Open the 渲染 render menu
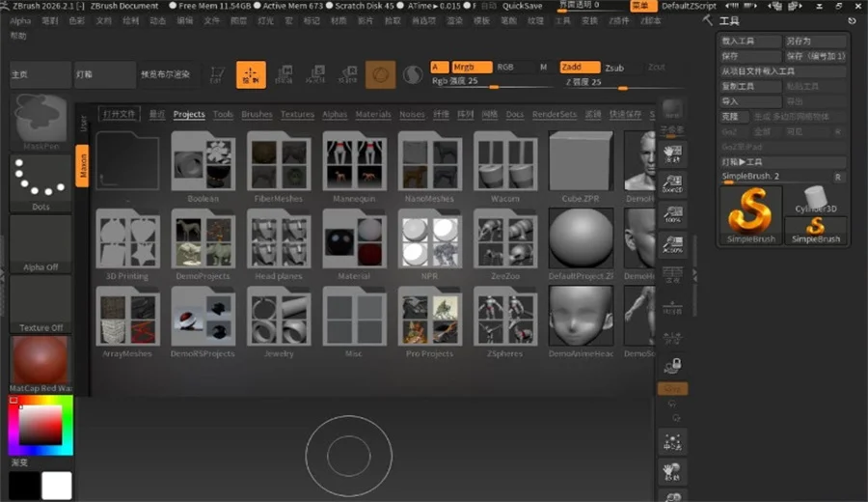868x502 pixels. click(x=454, y=20)
